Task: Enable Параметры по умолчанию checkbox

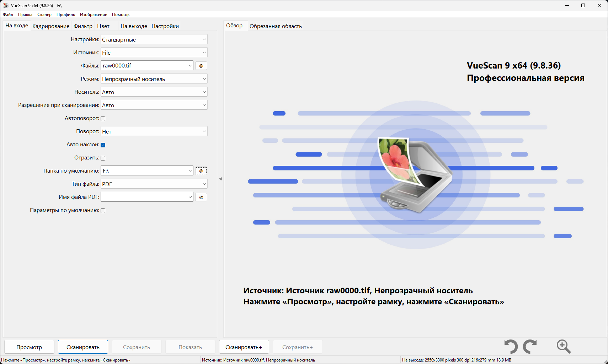Action: tap(103, 211)
